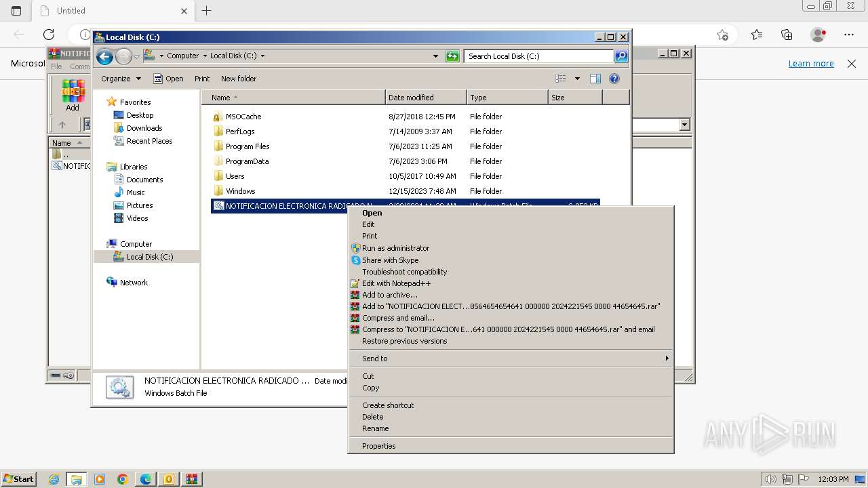This screenshot has width=868, height=488.
Task: Click the WinRAR Add icon
Action: pyautogui.click(x=73, y=95)
